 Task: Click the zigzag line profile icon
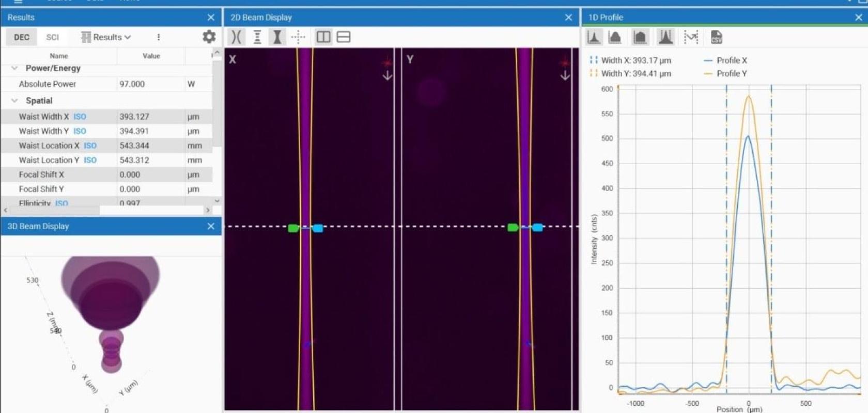[x=691, y=37]
